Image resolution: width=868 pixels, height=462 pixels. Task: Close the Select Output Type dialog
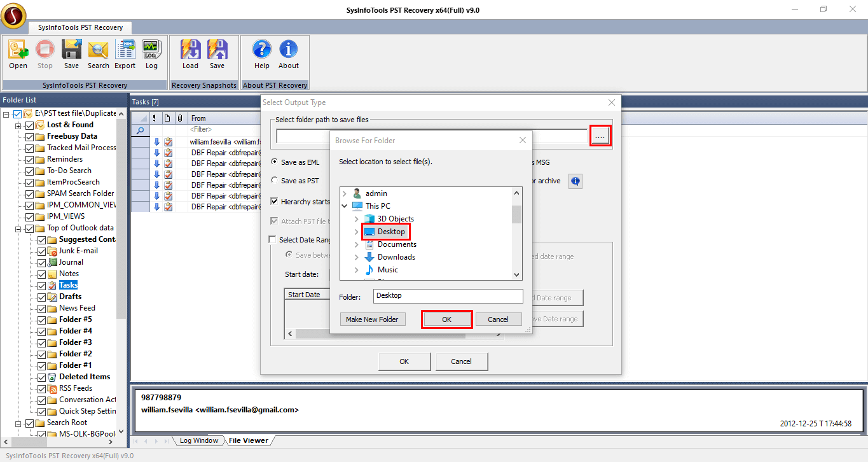tap(612, 102)
